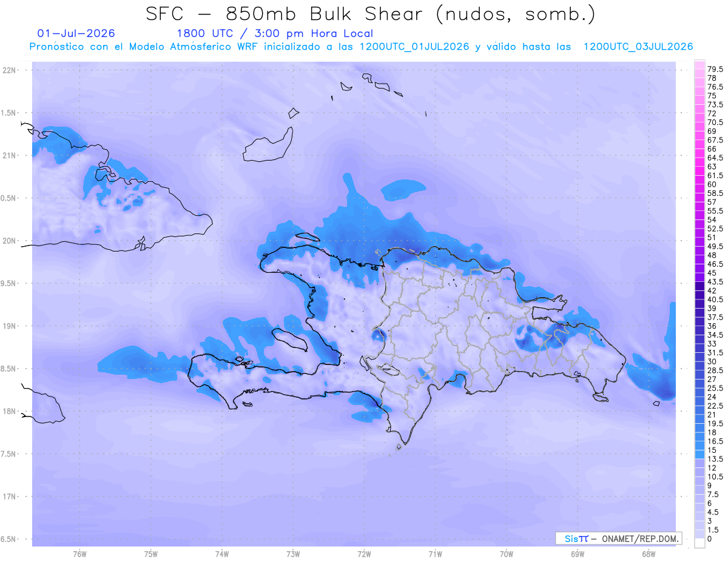
Task: Click the legend value "0" at the scale bottom
Action: tap(710, 538)
